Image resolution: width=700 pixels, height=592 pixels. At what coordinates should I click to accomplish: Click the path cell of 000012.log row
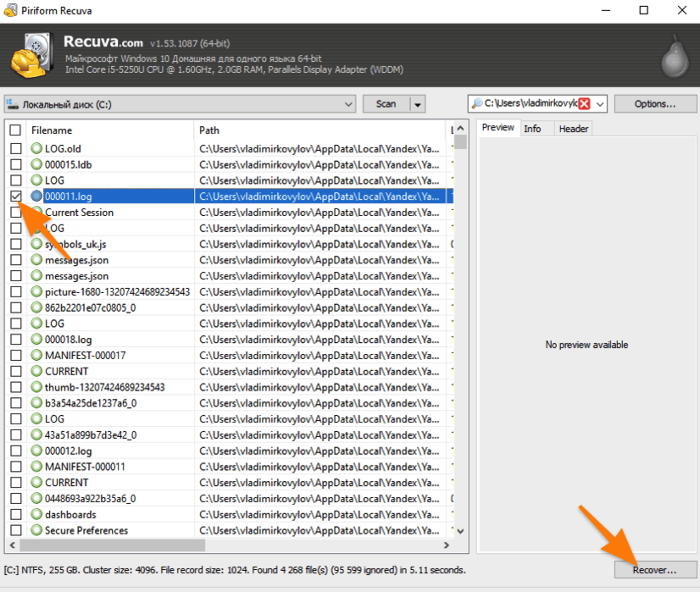tap(319, 451)
